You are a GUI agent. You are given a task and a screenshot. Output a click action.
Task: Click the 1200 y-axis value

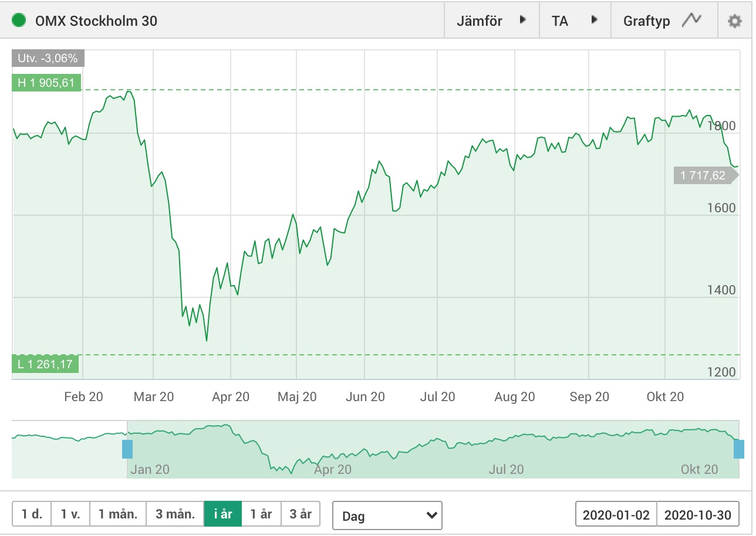721,372
